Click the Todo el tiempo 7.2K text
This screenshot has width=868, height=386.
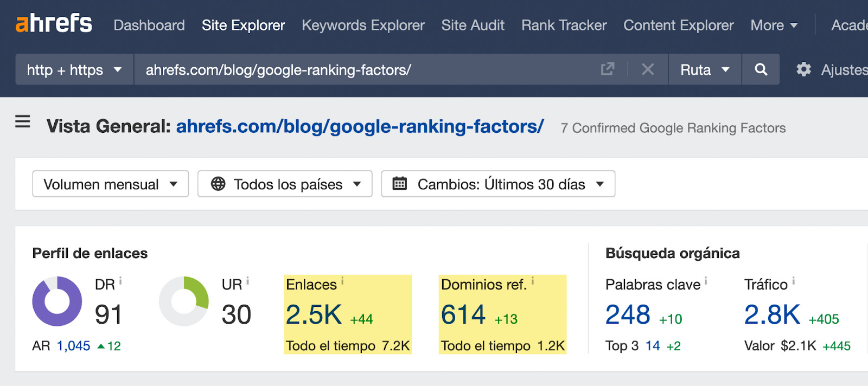[x=348, y=346]
